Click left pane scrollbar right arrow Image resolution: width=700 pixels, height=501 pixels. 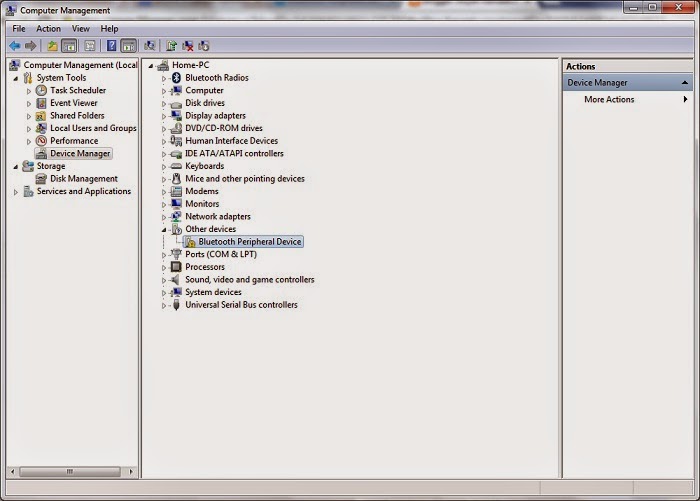(x=131, y=472)
